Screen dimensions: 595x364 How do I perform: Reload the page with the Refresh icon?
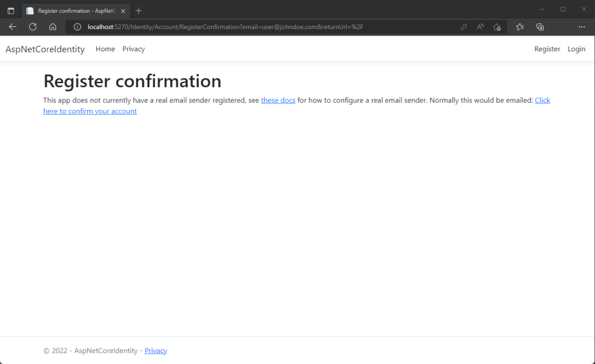[32, 27]
